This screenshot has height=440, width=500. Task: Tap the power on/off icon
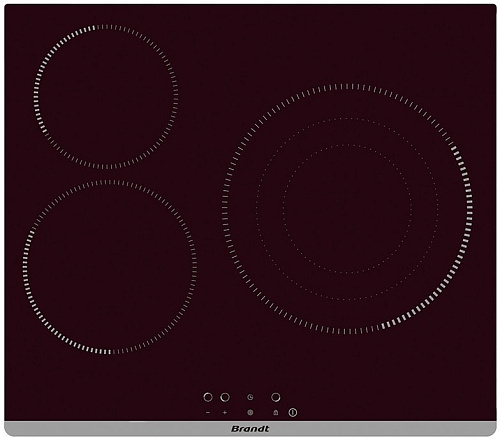tap(293, 412)
